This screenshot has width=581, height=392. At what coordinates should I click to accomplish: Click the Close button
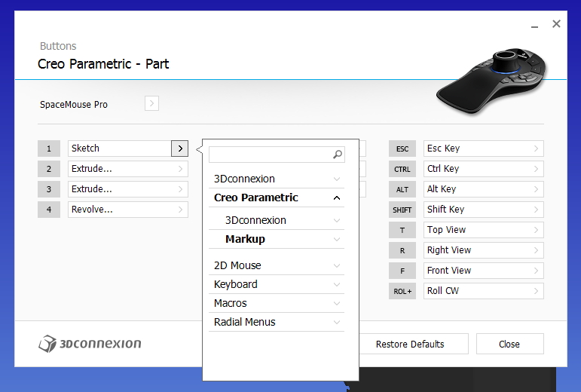pos(510,344)
